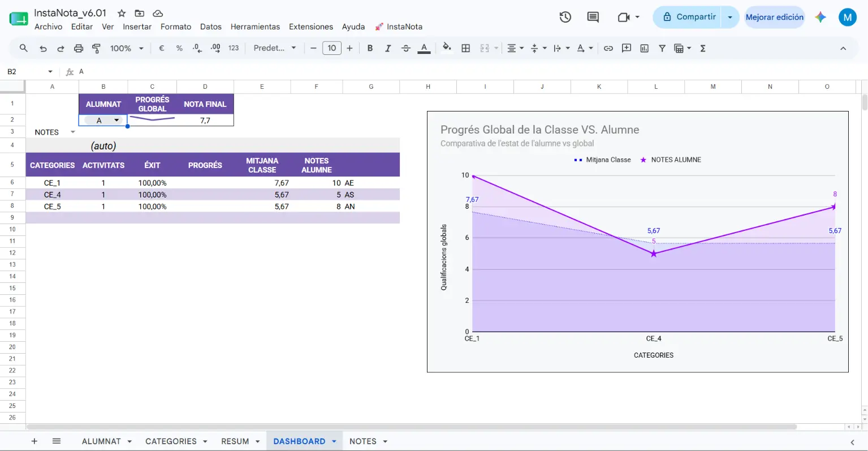Switch to the CATEGORIES sheet tab
Viewport: 868px width, 451px height.
tap(171, 441)
